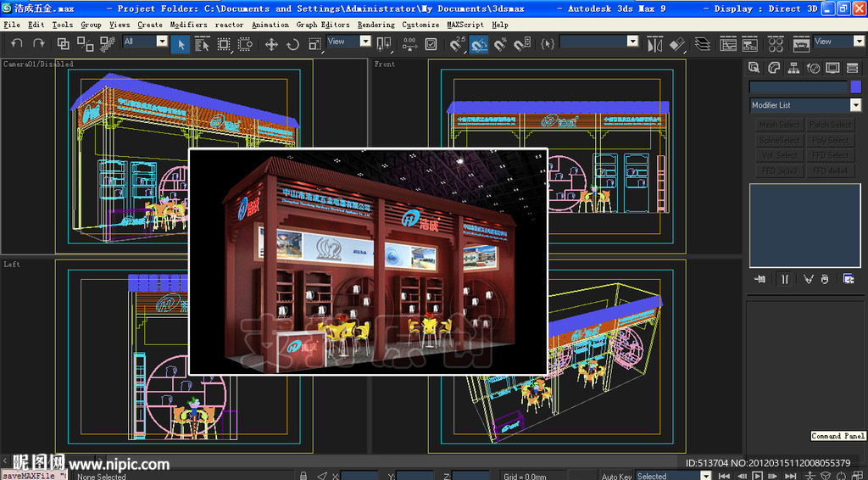Toggle the Angle Snap magnet button
The height and width of the screenshot is (480, 868).
[479, 44]
